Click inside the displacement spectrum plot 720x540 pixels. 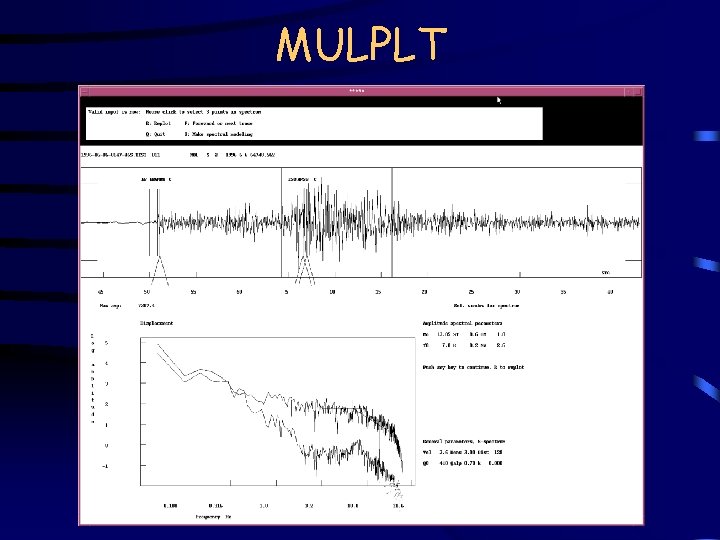(x=278, y=411)
